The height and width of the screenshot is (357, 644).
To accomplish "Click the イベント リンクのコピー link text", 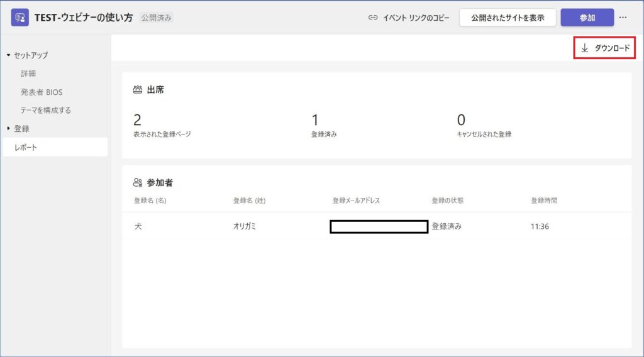I will click(416, 18).
